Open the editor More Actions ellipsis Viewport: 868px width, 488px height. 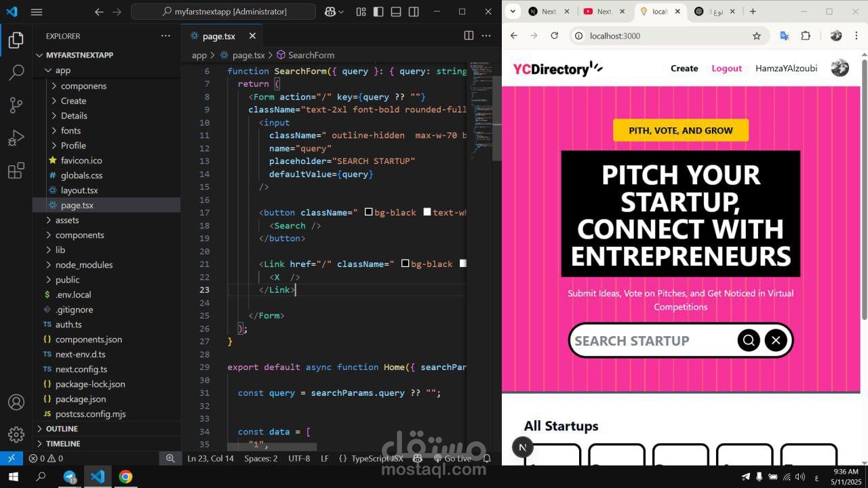click(486, 35)
